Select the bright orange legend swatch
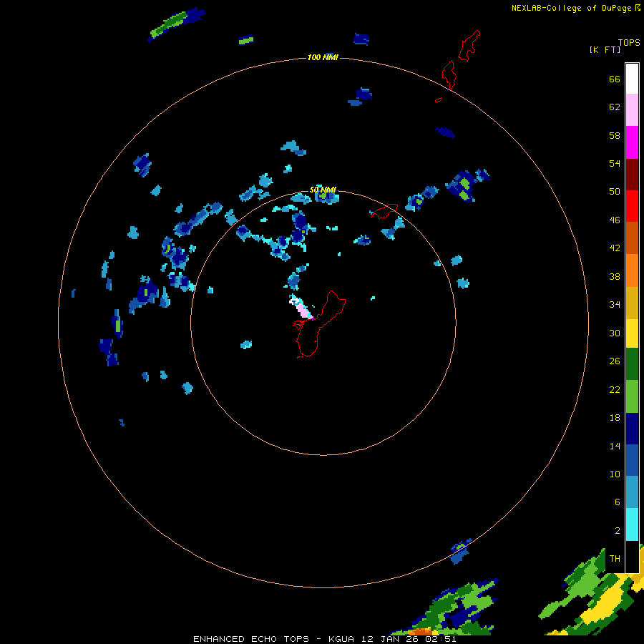 tap(632, 270)
